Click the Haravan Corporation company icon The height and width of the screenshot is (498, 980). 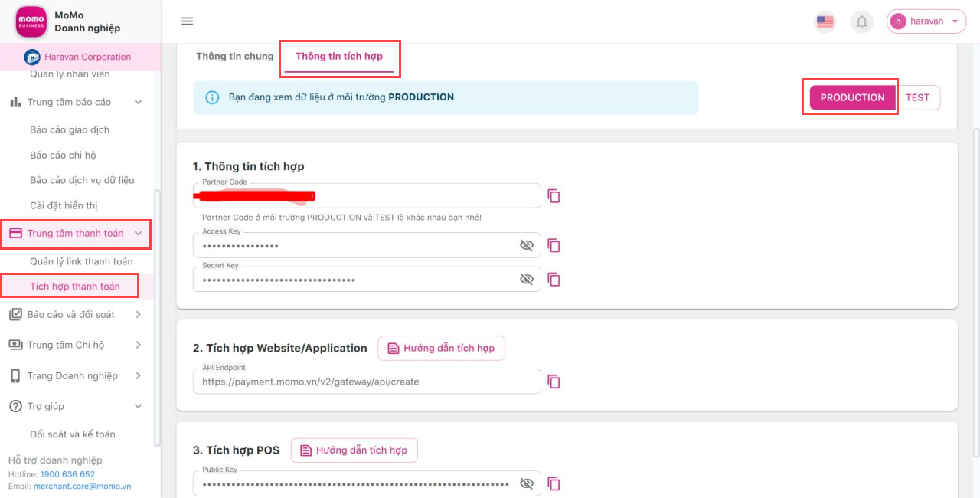(32, 57)
